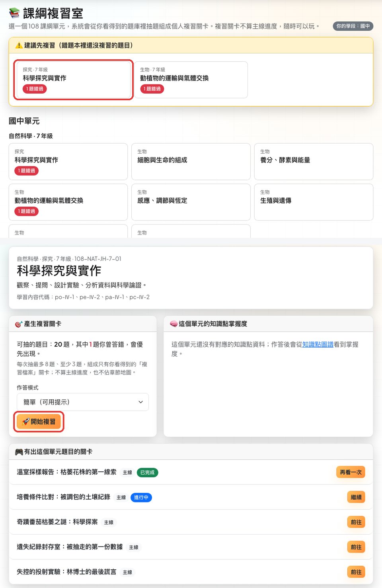The image size is (382, 588).
Task: Click the level title 溫室採樣報告:枯萎花株的第一線索
Action: [x=66, y=472]
